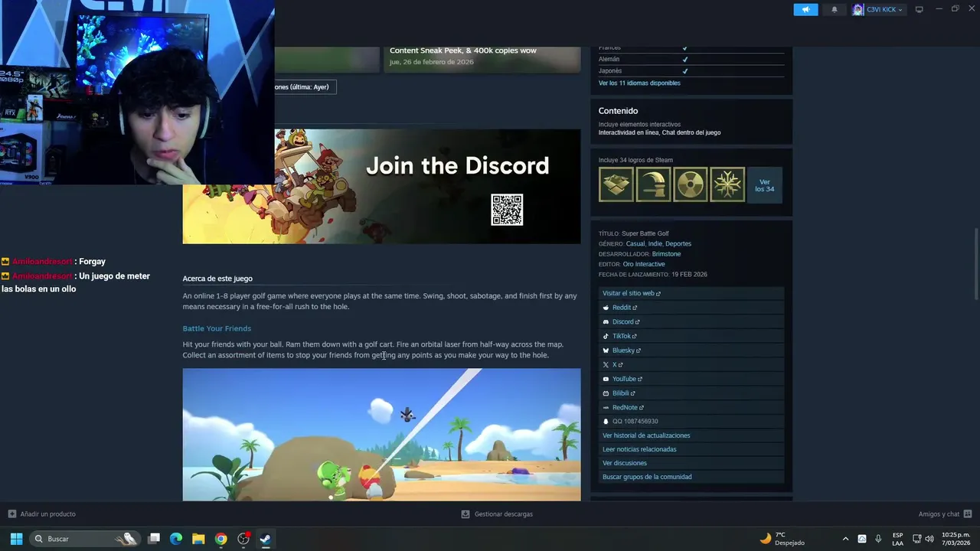Select the Steam taskbar icon
The width and height of the screenshot is (980, 551).
coord(266,539)
